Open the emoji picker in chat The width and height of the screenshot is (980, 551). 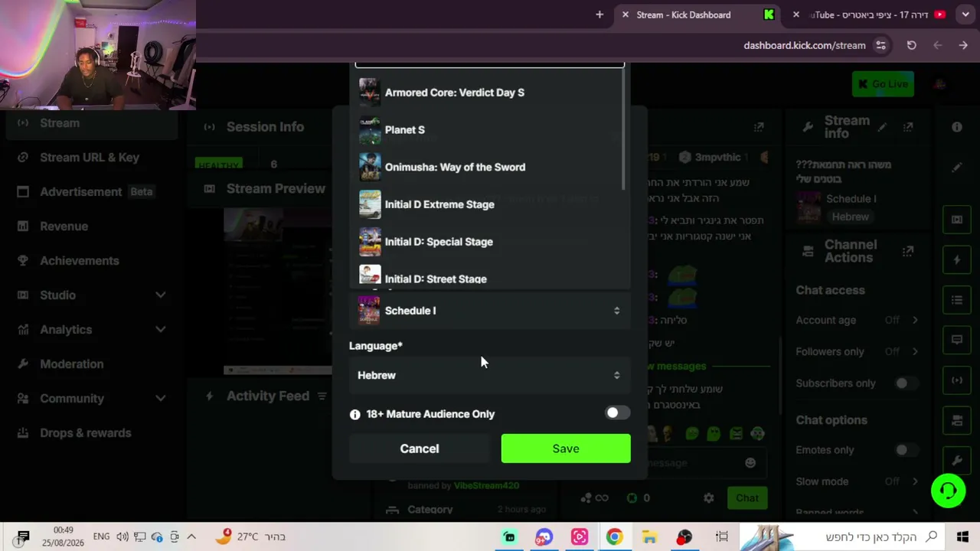pos(750,463)
